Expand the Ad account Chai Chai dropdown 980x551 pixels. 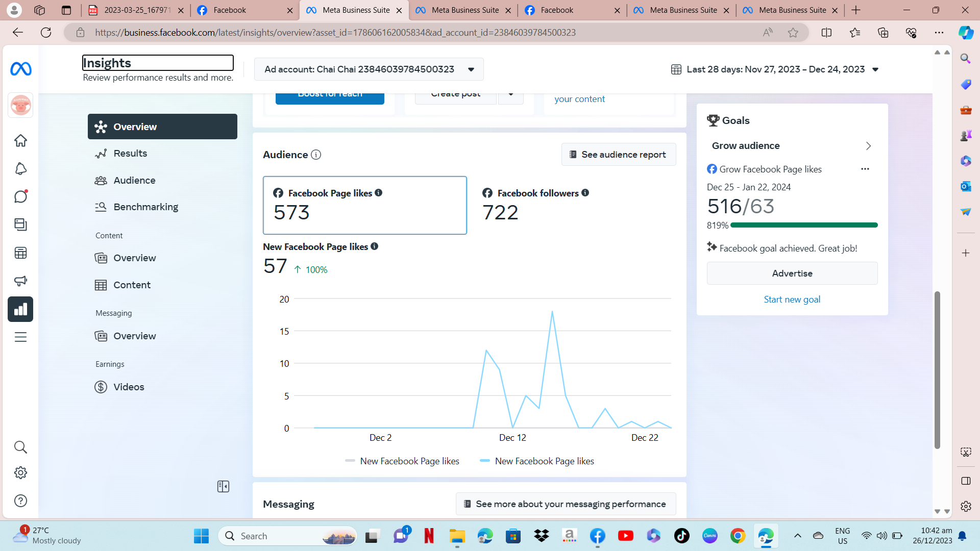[x=369, y=69]
